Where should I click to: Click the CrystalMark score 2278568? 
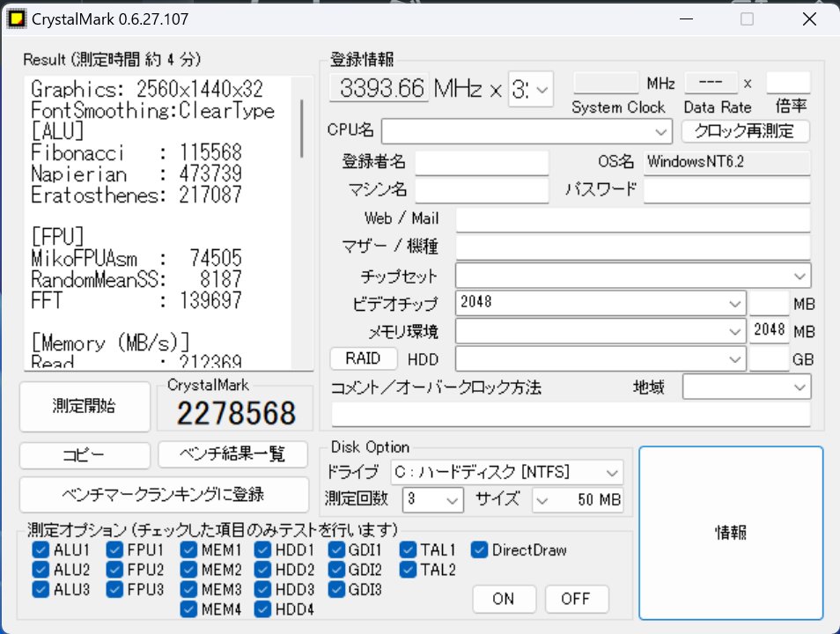236,413
